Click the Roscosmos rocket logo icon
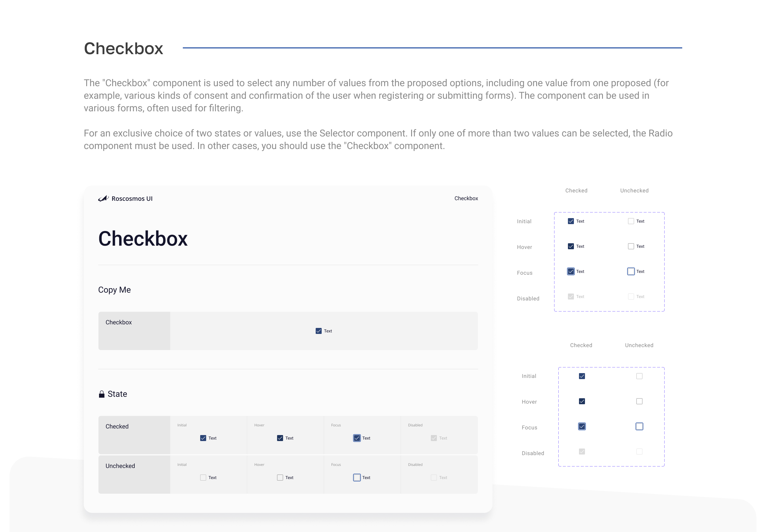 (x=103, y=199)
